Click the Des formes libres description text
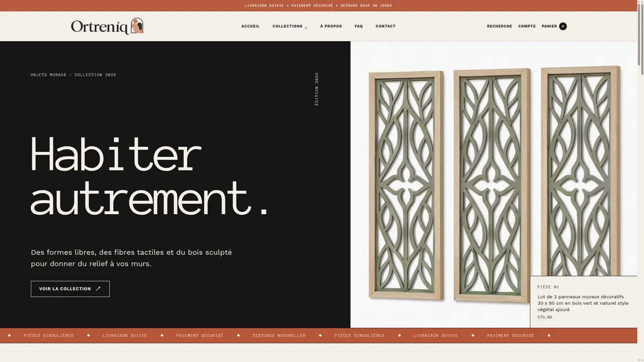 point(131,258)
